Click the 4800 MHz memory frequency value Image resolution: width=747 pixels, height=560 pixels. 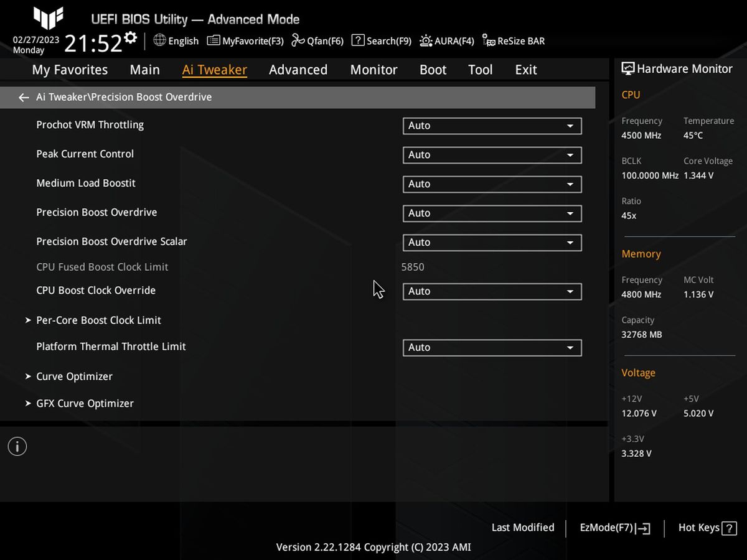pyautogui.click(x=641, y=294)
